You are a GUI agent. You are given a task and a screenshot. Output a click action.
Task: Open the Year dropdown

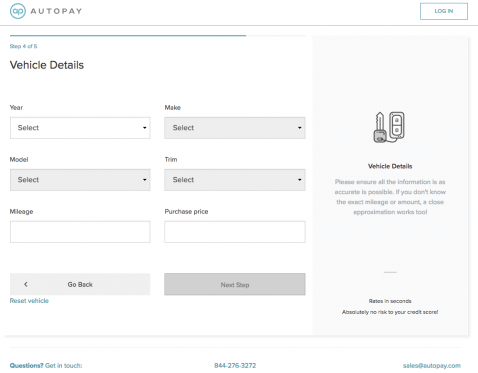pyautogui.click(x=80, y=128)
